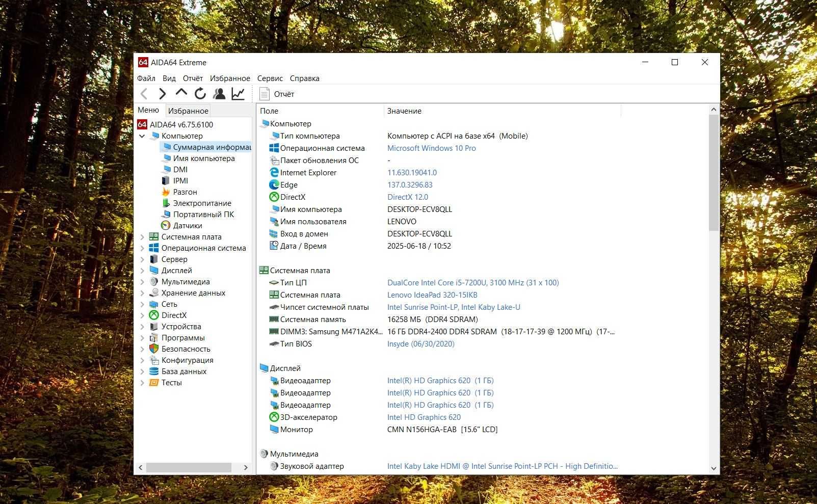The image size is (817, 504).
Task: Expand the Мультимедиа tree node
Action: point(142,282)
